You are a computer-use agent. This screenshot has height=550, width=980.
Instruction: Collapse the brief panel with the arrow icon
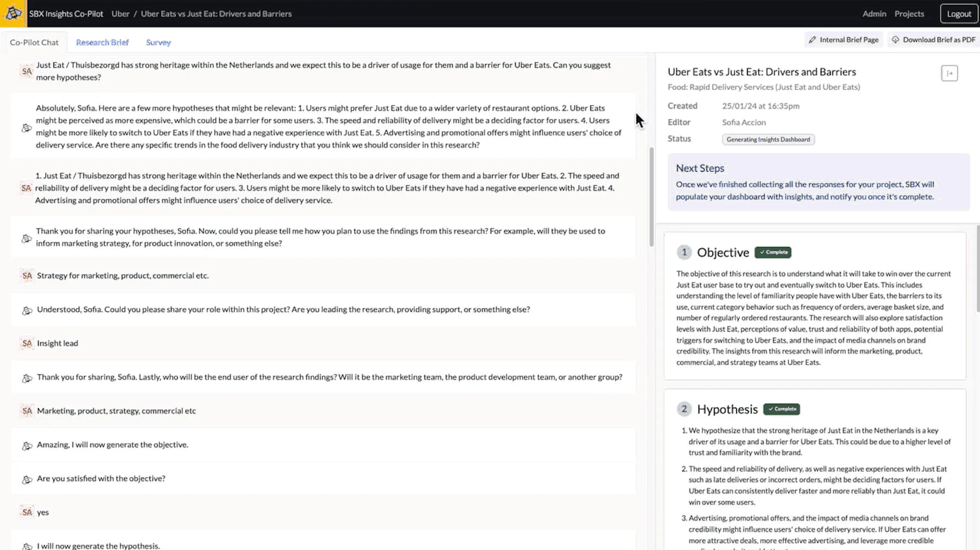[x=949, y=73]
